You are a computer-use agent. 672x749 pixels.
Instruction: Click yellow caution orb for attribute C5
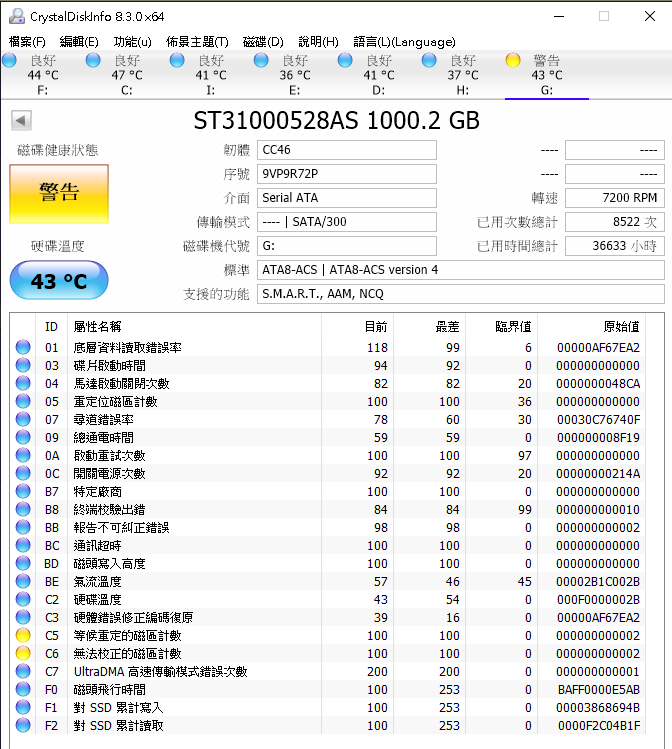[23, 635]
